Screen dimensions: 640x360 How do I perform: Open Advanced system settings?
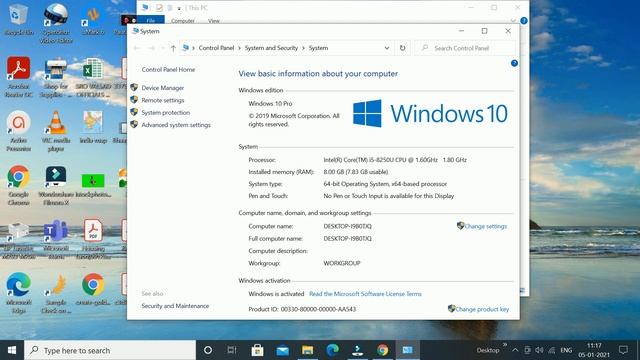click(176, 125)
